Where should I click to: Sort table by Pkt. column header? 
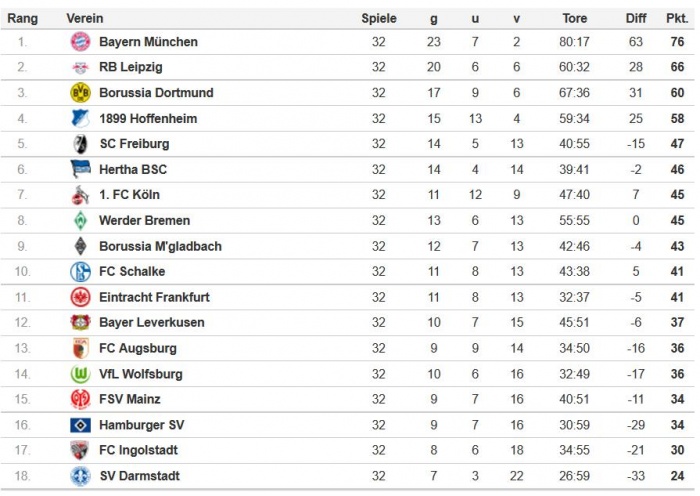676,18
